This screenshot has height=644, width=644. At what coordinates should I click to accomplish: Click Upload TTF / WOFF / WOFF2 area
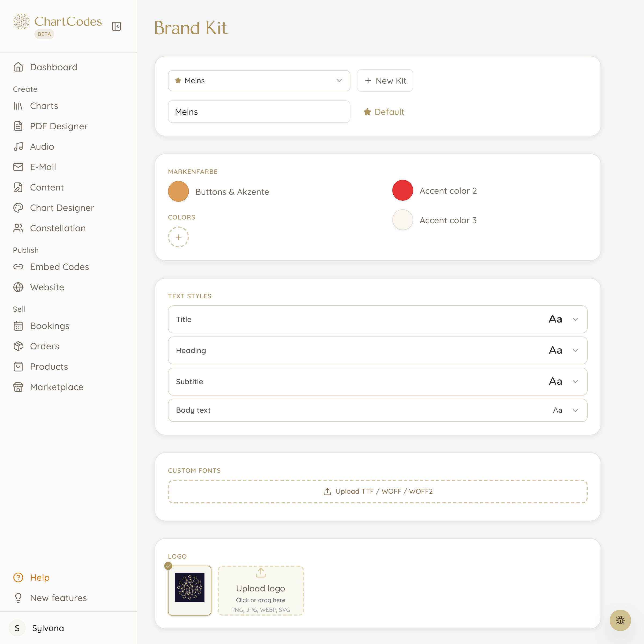click(x=378, y=491)
